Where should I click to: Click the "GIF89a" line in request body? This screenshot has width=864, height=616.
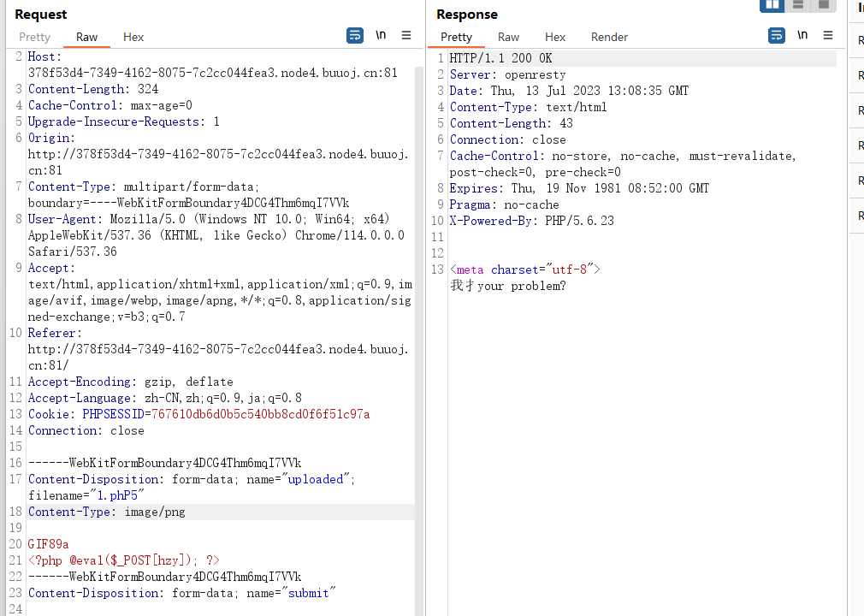click(49, 544)
